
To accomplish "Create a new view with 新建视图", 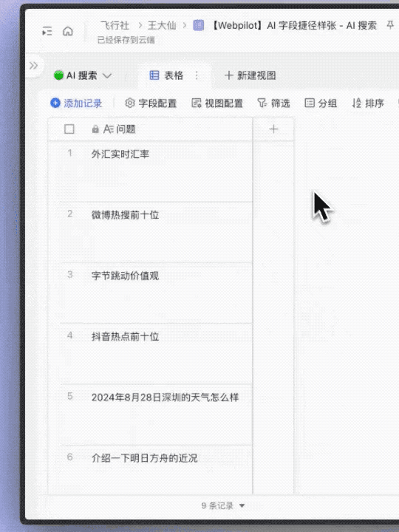I will pyautogui.click(x=250, y=75).
